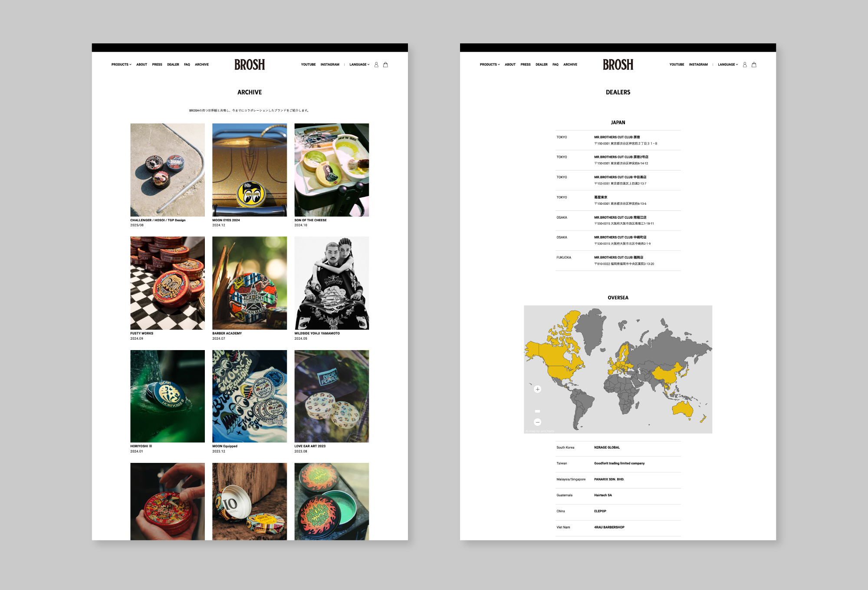This screenshot has width=868, height=590.
Task: Click the BROSH logo on the Dealers page
Action: point(618,65)
